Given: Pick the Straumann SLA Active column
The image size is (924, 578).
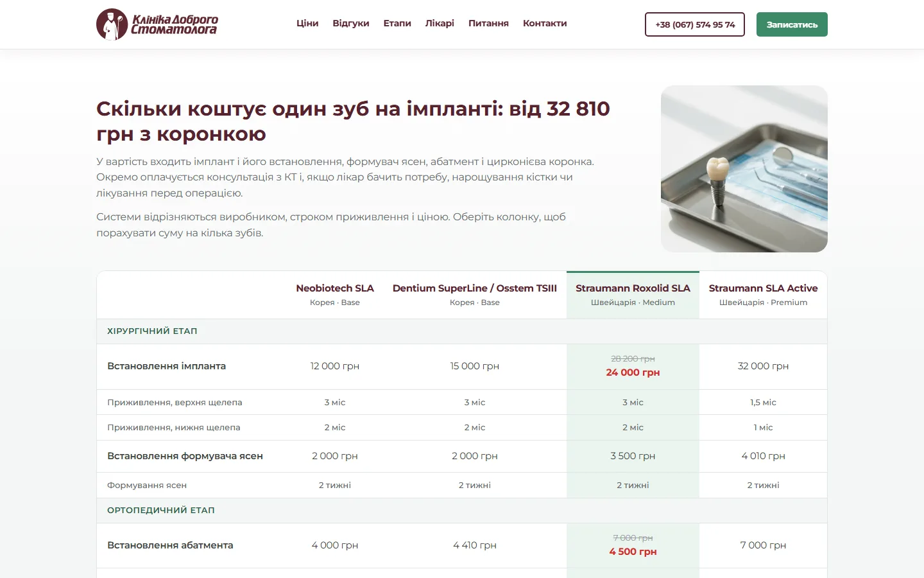Looking at the screenshot, I should tap(763, 295).
